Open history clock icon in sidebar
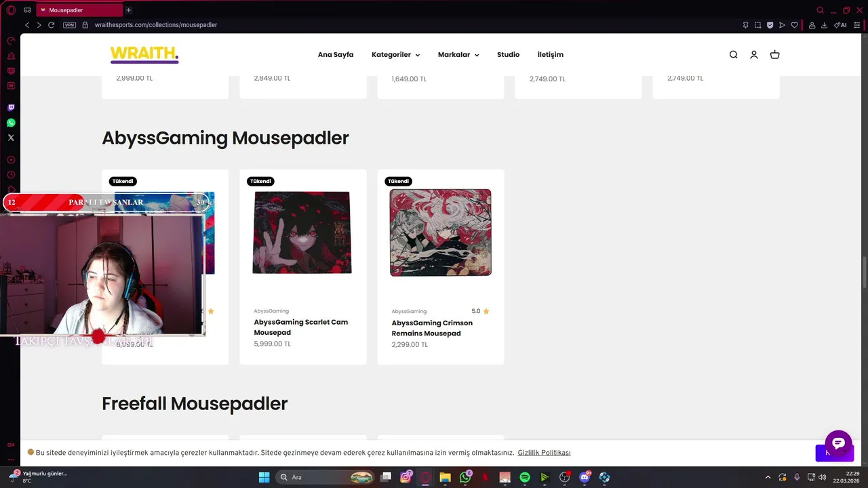The height and width of the screenshot is (488, 868). (x=11, y=175)
